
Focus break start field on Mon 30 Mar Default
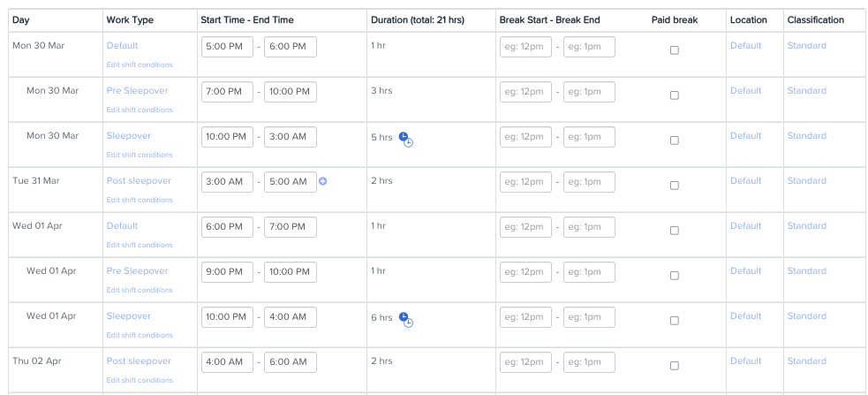525,47
